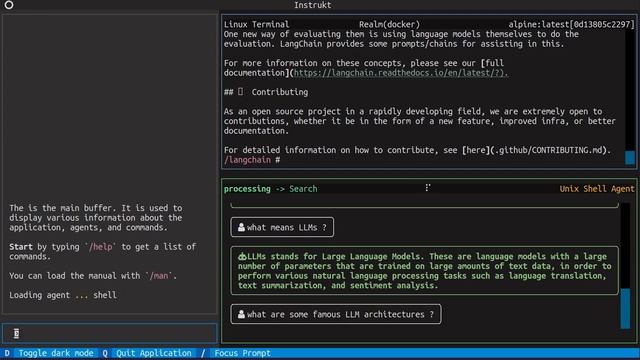Focus the command prompt input field

109,333
